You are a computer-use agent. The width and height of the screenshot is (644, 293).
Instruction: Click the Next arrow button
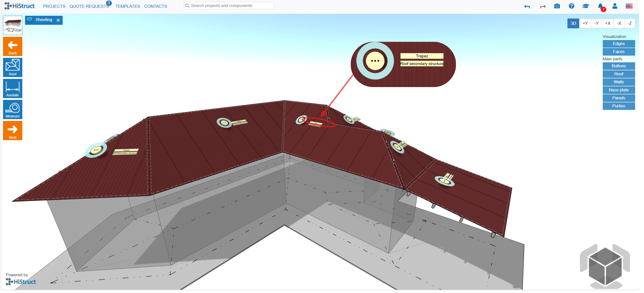(x=13, y=131)
